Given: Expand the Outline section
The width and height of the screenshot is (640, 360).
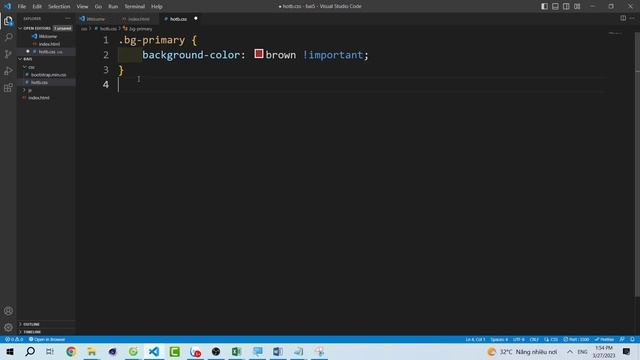Looking at the screenshot, I should pos(46,324).
